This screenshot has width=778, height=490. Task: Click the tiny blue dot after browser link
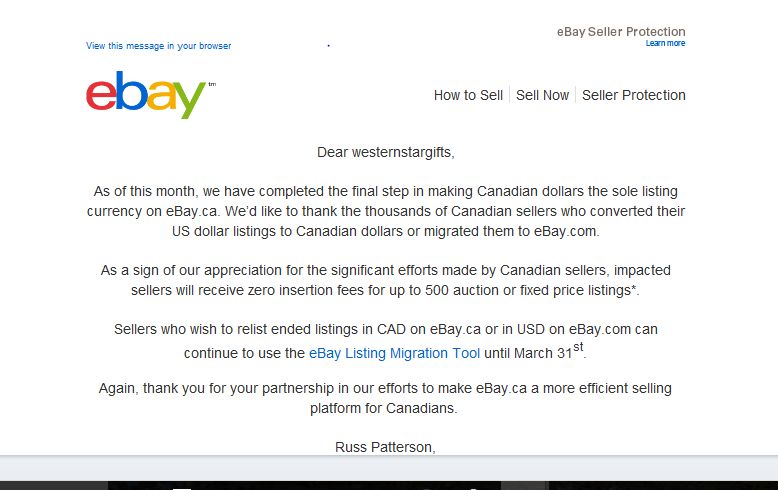(x=328, y=46)
